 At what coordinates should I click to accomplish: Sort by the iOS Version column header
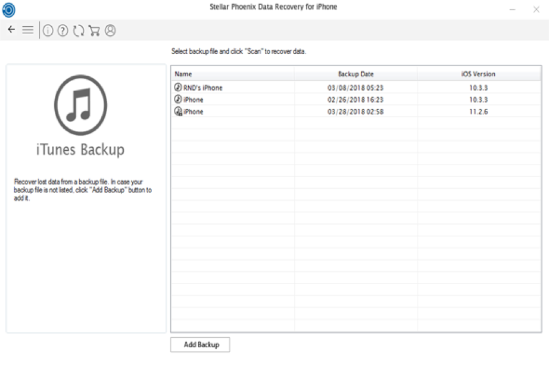(478, 74)
